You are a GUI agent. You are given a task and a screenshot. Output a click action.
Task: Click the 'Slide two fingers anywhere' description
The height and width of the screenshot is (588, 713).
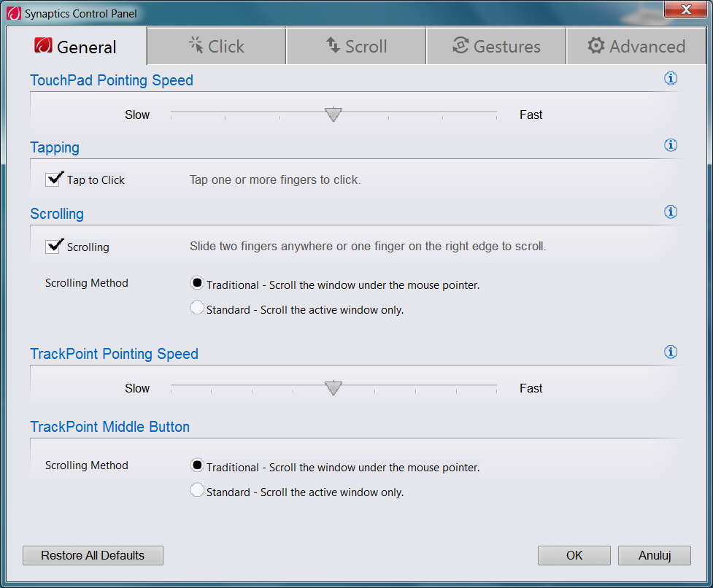coord(367,247)
